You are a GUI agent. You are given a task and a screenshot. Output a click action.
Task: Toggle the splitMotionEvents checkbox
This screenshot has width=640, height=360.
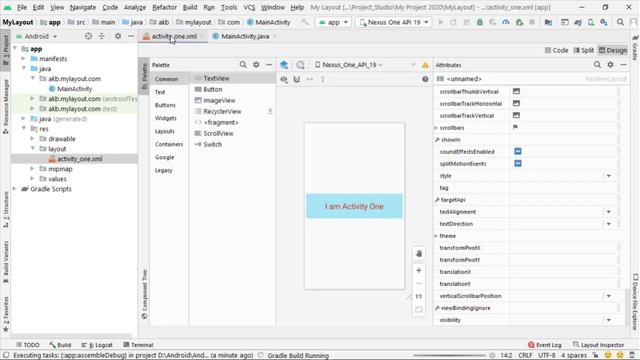(518, 163)
